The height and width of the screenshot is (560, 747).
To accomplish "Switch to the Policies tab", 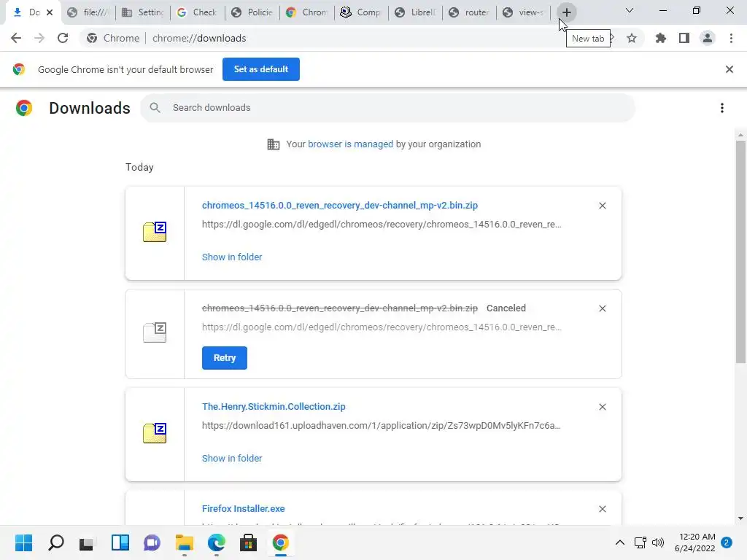I will click(252, 12).
